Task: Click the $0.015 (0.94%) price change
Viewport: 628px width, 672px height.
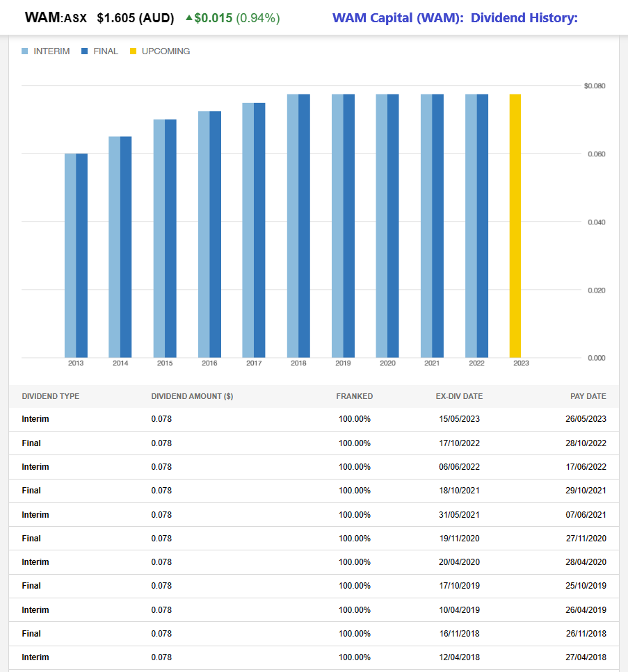Action: tap(236, 18)
